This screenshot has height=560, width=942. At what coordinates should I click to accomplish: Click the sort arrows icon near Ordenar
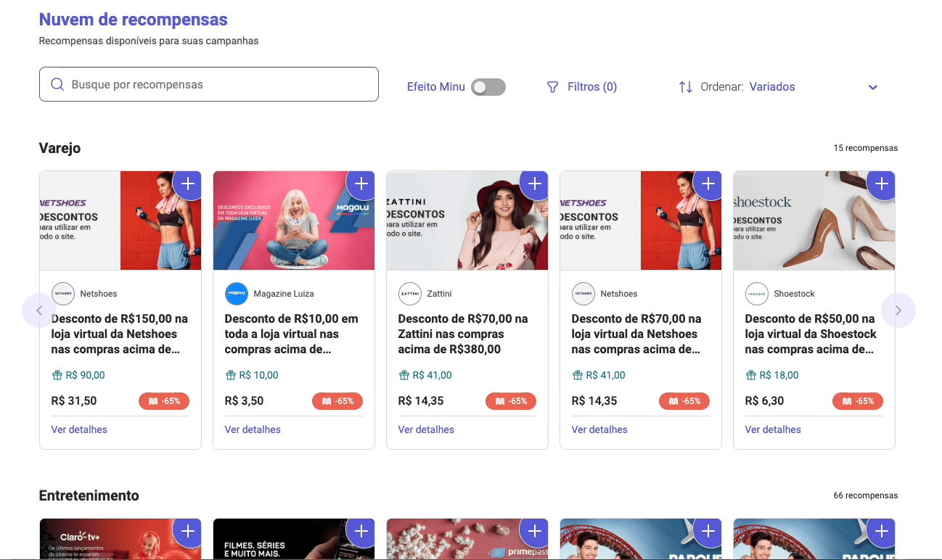tap(685, 87)
